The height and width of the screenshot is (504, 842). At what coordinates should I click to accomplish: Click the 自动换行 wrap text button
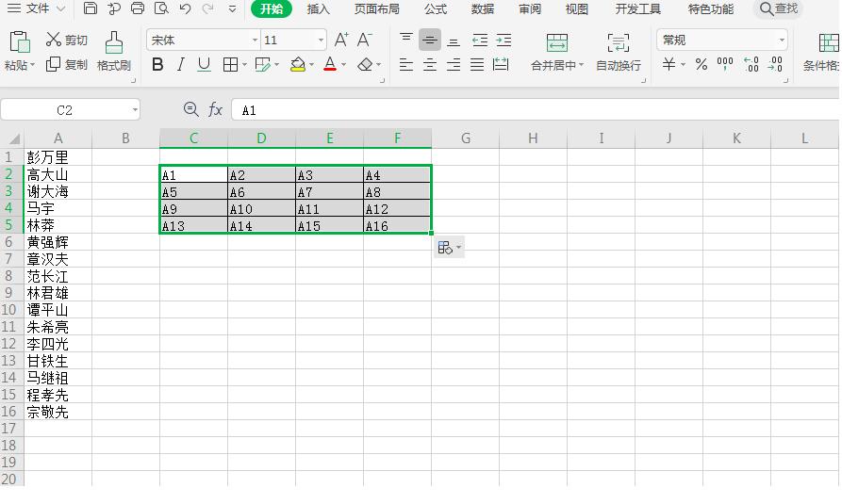(619, 52)
